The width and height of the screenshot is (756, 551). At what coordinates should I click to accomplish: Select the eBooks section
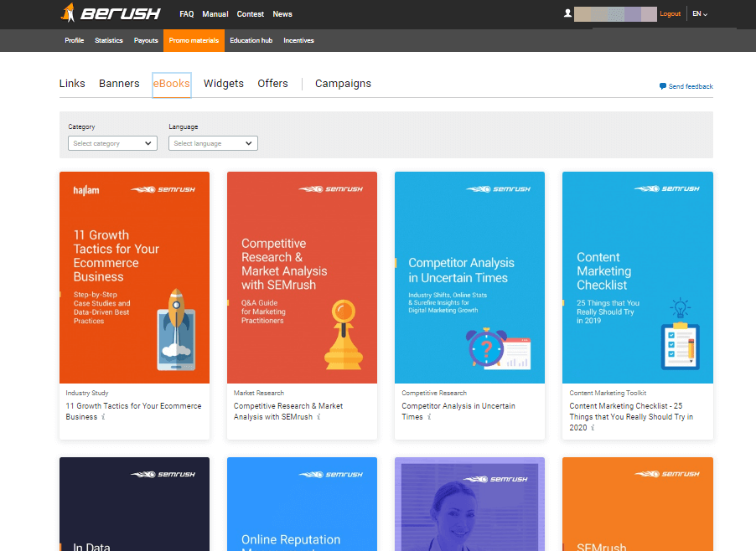[x=172, y=84]
